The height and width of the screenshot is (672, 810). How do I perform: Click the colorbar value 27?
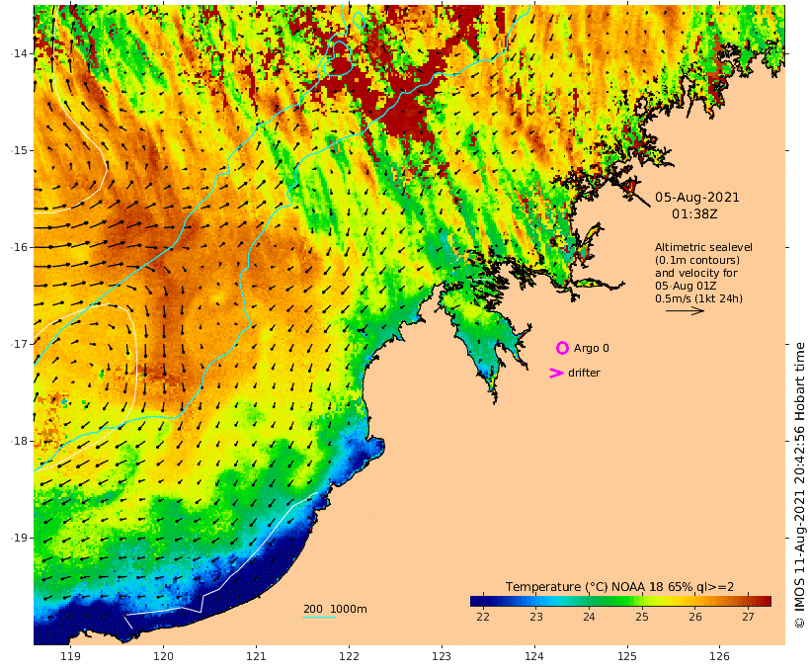748,617
